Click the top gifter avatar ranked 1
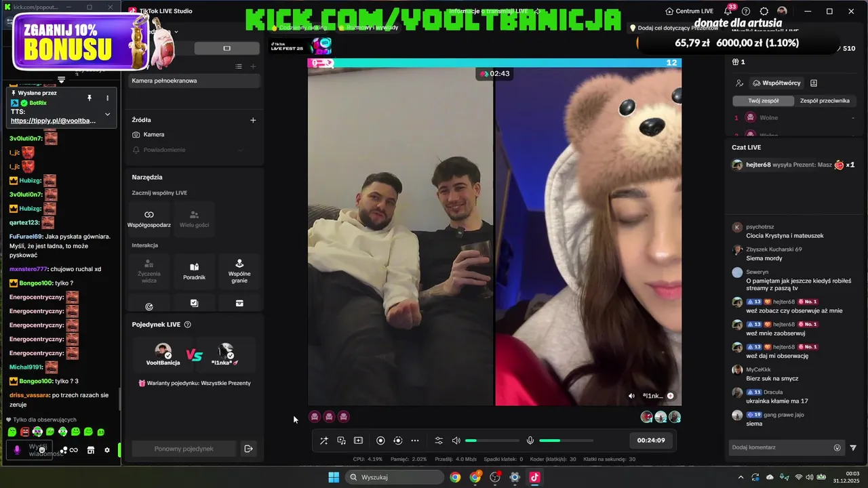The image size is (868, 488). point(647,417)
